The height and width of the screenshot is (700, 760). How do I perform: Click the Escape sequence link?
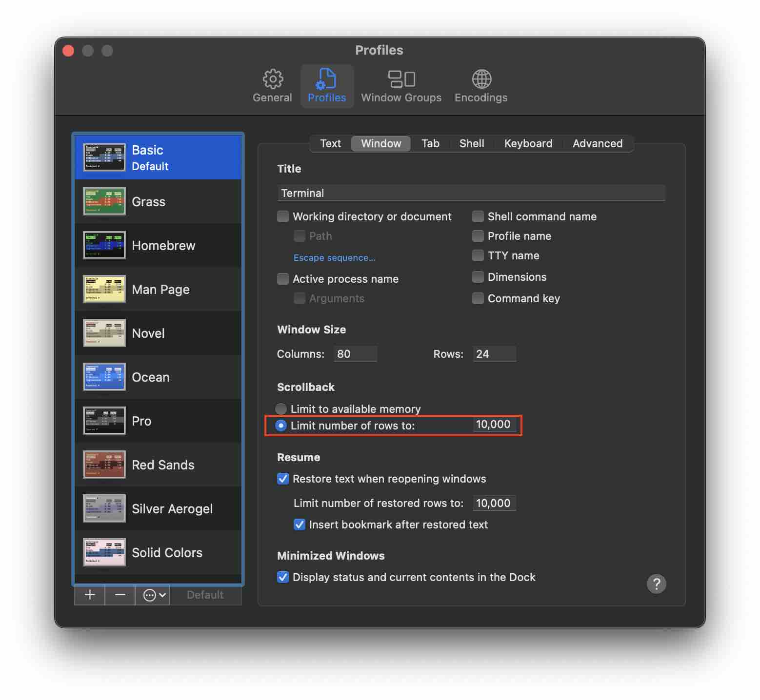334,257
